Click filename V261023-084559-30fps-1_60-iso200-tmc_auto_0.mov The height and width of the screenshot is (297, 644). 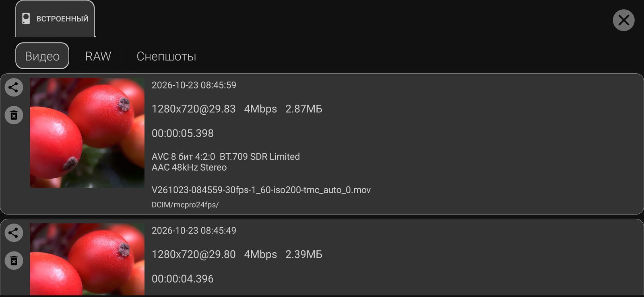point(261,190)
